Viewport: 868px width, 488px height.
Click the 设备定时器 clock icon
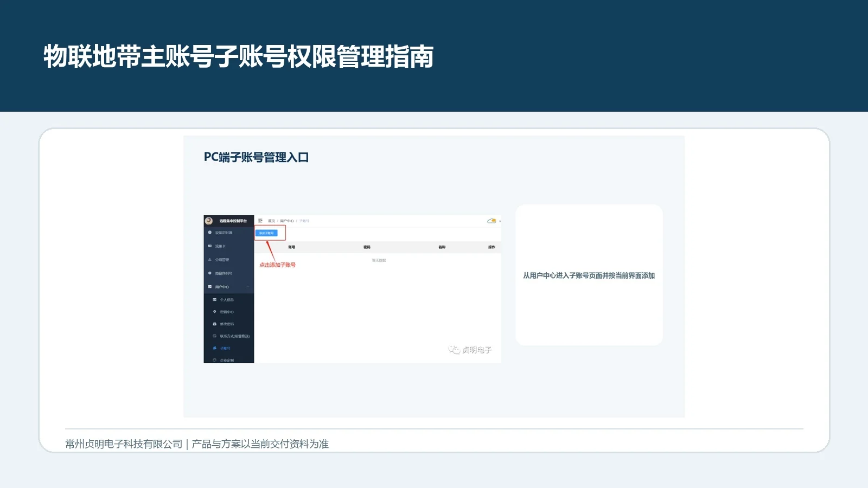click(x=210, y=233)
